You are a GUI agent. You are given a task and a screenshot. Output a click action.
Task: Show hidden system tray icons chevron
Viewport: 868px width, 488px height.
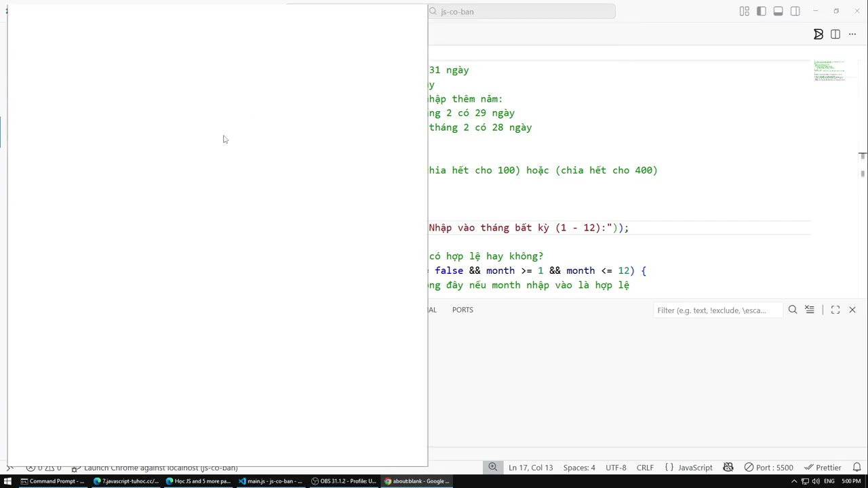[x=794, y=481]
